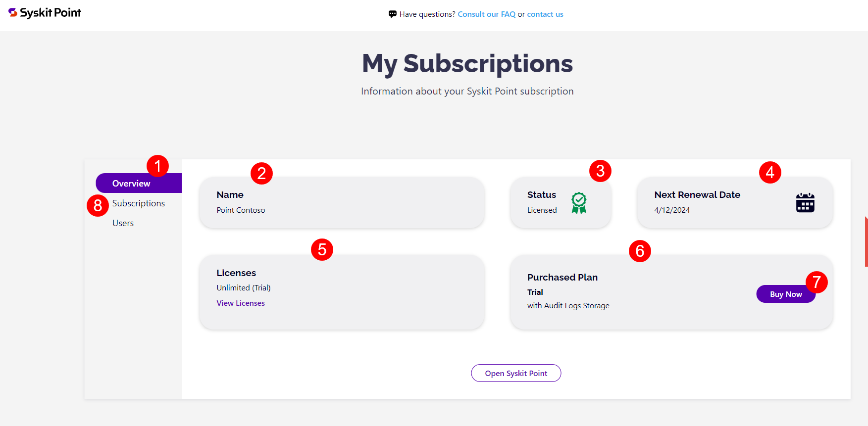The image size is (868, 426).
Task: Click red marker 7 beside Buy Now
Action: (x=817, y=282)
